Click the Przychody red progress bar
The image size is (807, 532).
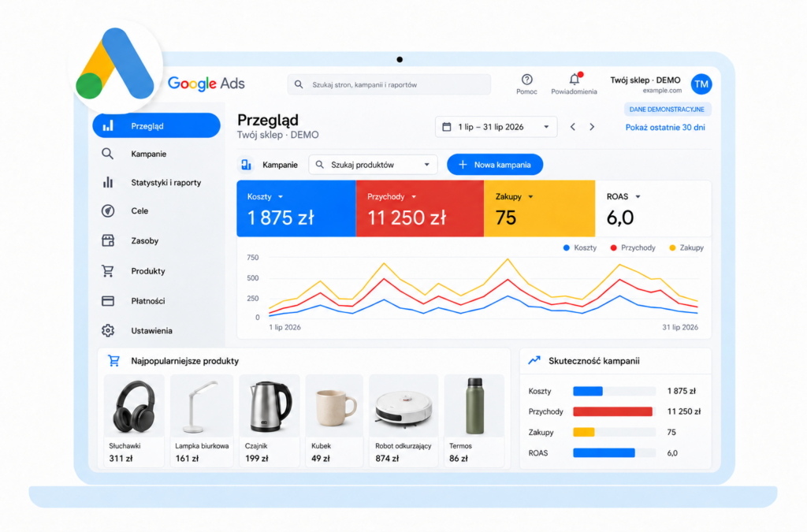pos(614,411)
